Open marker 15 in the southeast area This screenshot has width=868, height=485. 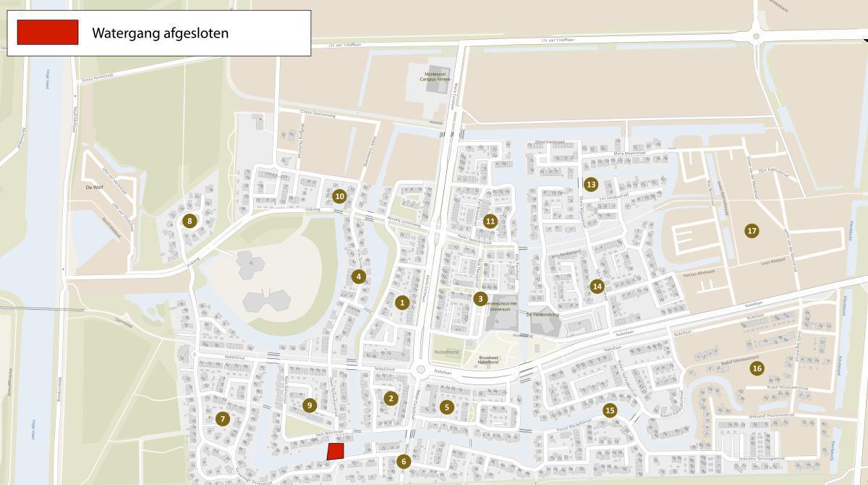point(610,410)
